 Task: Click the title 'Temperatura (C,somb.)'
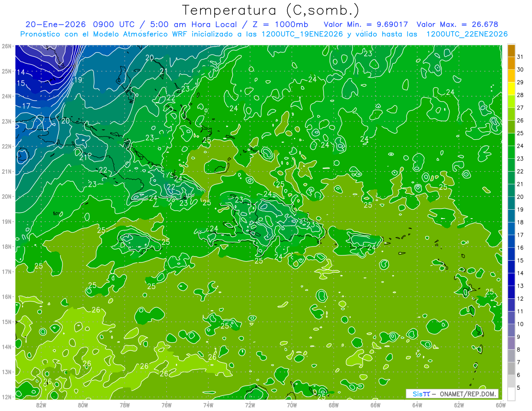tap(271, 10)
